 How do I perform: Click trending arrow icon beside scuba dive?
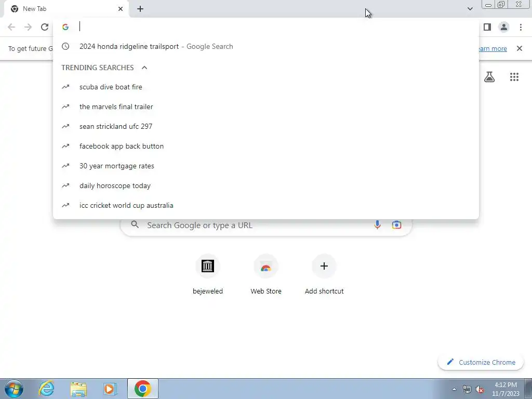pyautogui.click(x=65, y=87)
